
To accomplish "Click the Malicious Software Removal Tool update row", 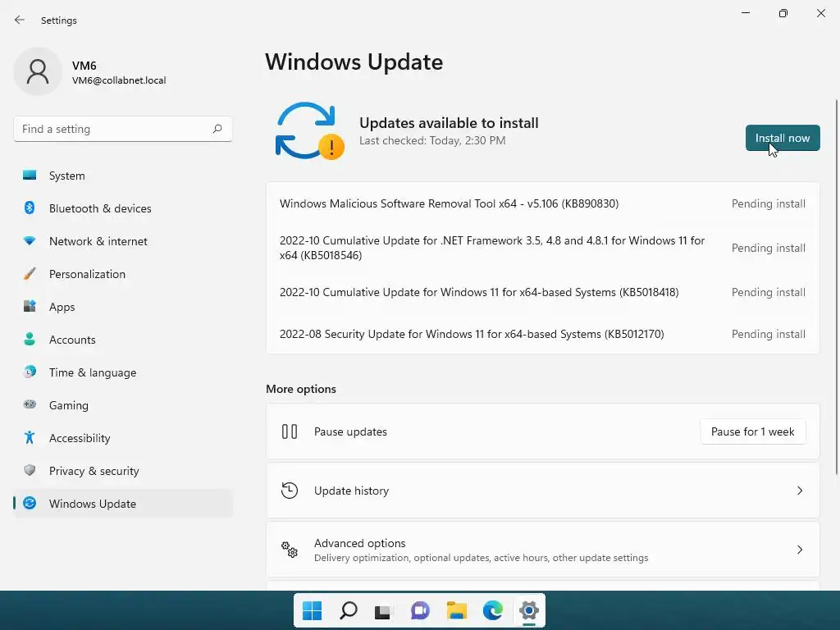I will click(542, 203).
